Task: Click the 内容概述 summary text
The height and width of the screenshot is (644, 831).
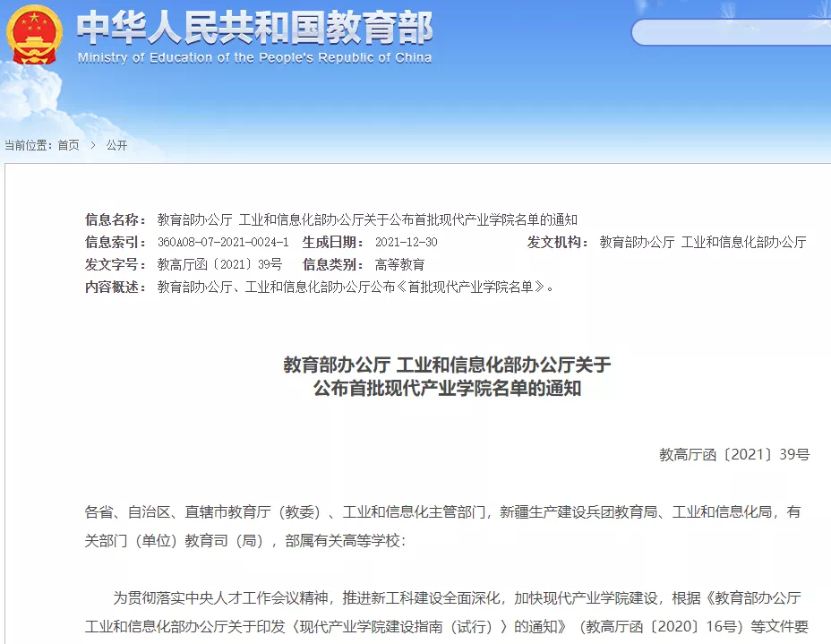Action: pos(356,288)
